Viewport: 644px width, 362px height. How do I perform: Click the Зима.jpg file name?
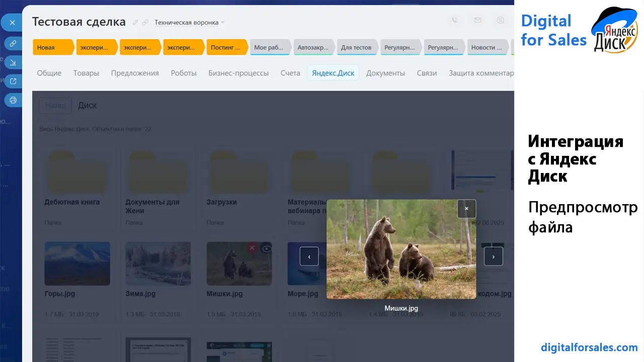click(140, 294)
